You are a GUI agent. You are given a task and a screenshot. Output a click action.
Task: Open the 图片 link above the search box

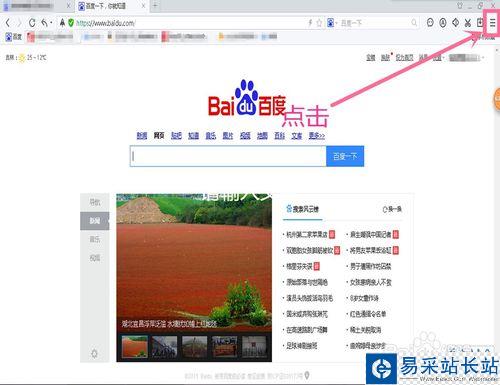point(228,136)
